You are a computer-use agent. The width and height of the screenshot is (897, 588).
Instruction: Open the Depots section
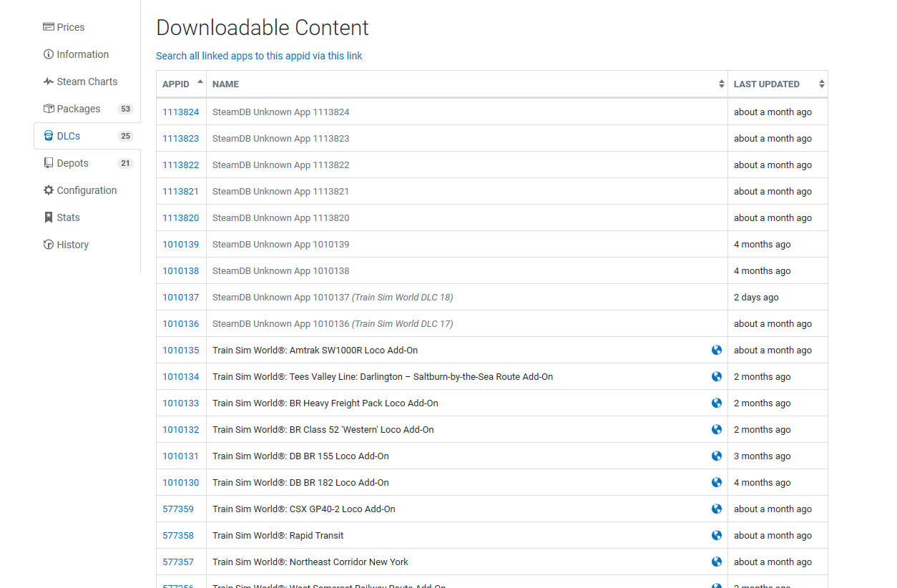pyautogui.click(x=72, y=163)
